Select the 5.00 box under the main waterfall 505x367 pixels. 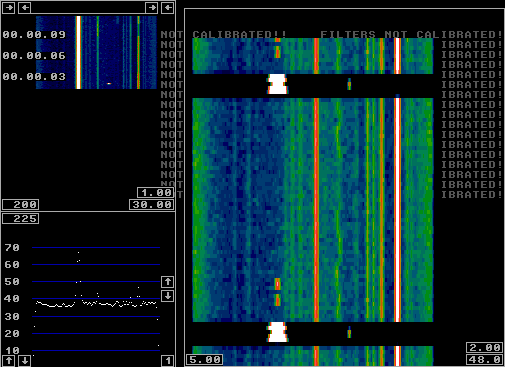tap(204, 359)
